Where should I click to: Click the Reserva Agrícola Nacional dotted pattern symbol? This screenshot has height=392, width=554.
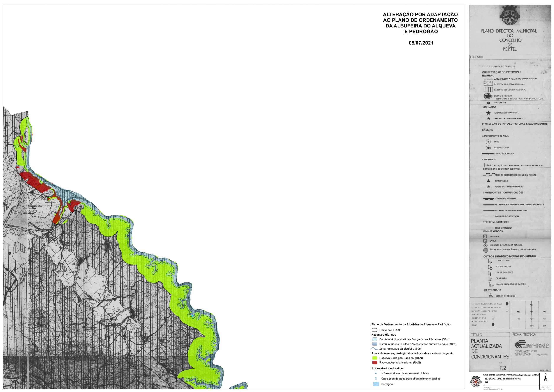(x=488, y=84)
